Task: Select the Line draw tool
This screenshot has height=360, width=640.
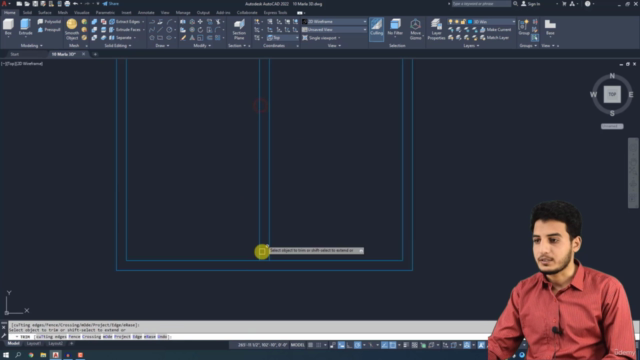Action: pyautogui.click(x=160, y=30)
